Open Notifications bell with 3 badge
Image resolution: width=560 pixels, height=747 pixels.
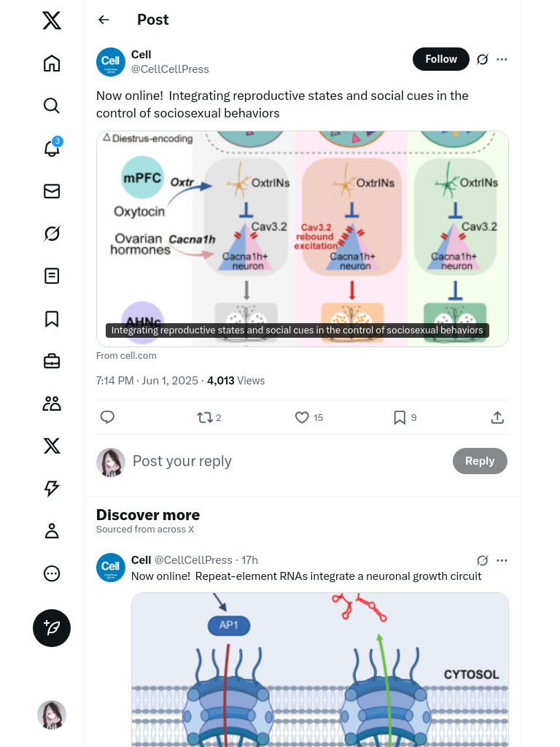(x=52, y=149)
